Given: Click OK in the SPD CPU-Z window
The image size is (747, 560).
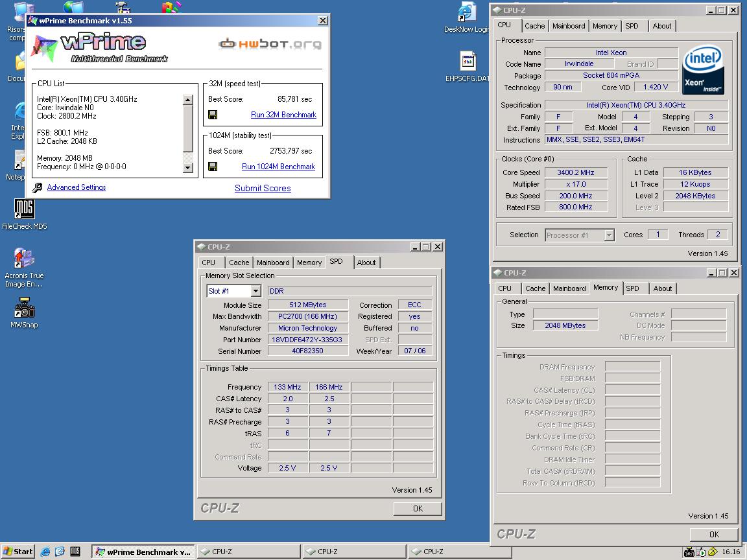Looking at the screenshot, I should [418, 509].
